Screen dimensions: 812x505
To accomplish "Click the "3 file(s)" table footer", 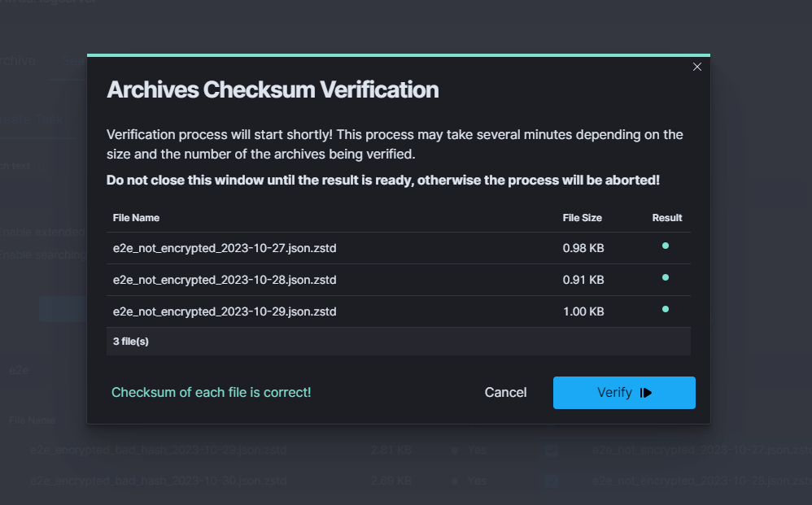I will pyautogui.click(x=131, y=342).
